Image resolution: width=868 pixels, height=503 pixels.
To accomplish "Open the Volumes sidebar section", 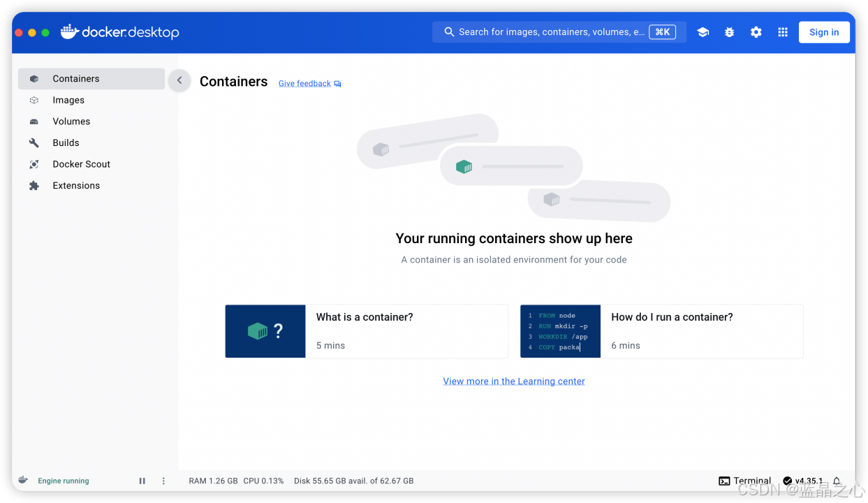I will [x=91, y=122].
